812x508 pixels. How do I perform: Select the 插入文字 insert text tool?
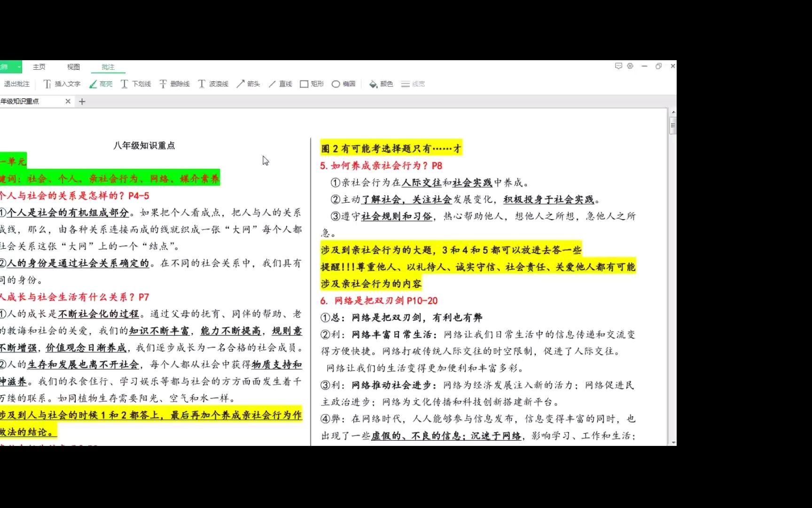coord(62,84)
